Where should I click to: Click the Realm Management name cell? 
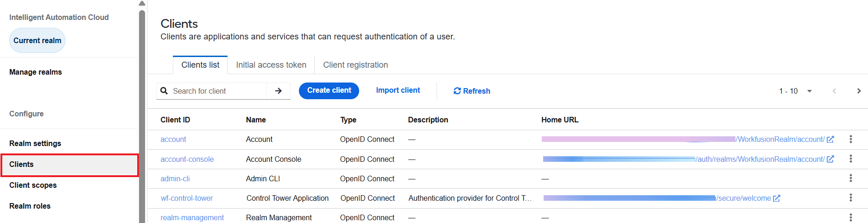[279, 217]
